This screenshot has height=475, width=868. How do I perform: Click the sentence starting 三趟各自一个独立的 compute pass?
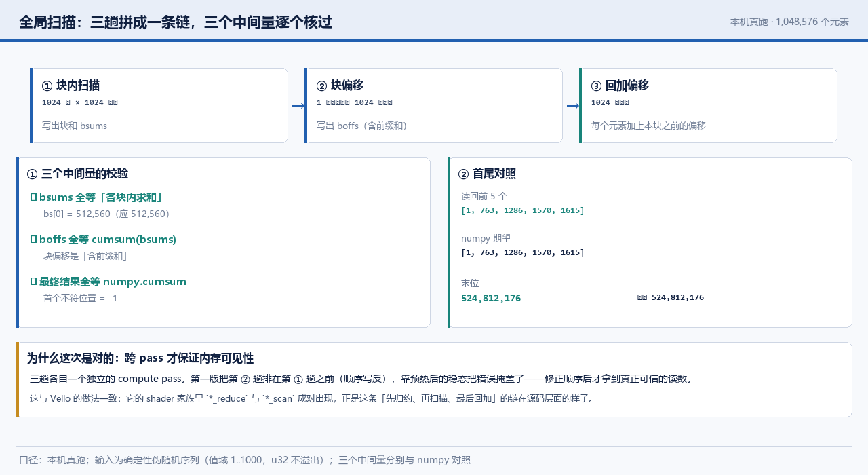(362, 379)
